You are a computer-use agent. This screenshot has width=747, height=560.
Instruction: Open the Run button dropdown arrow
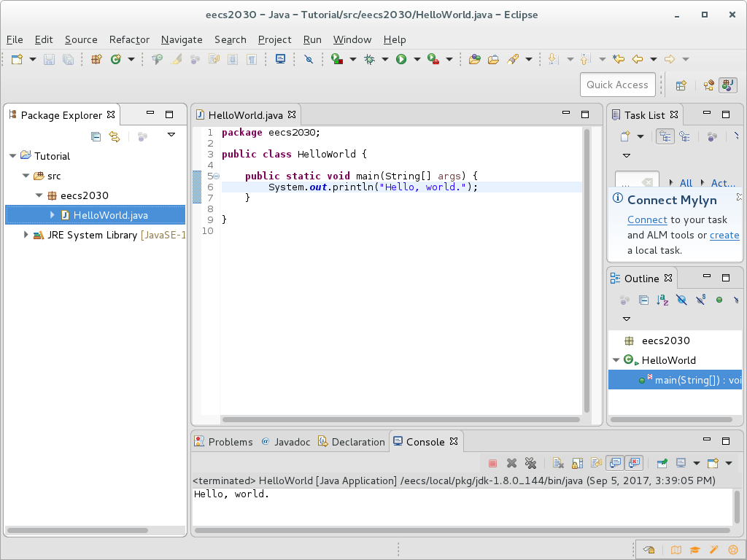click(x=417, y=59)
